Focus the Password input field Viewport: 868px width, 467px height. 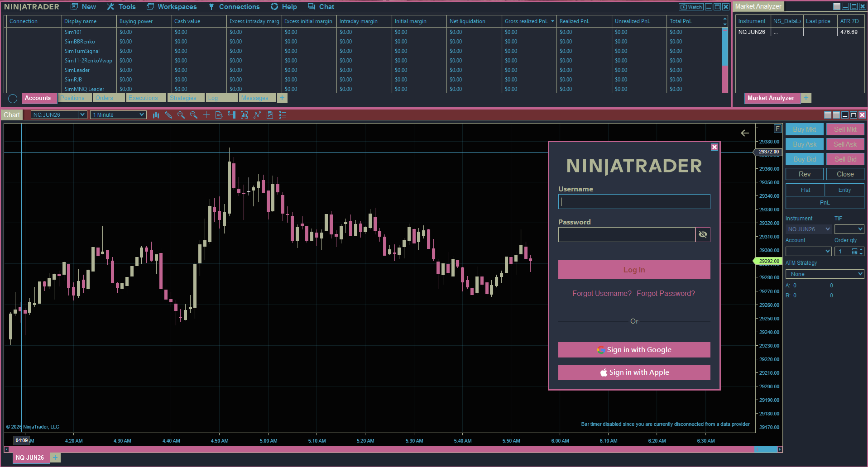[x=627, y=234]
